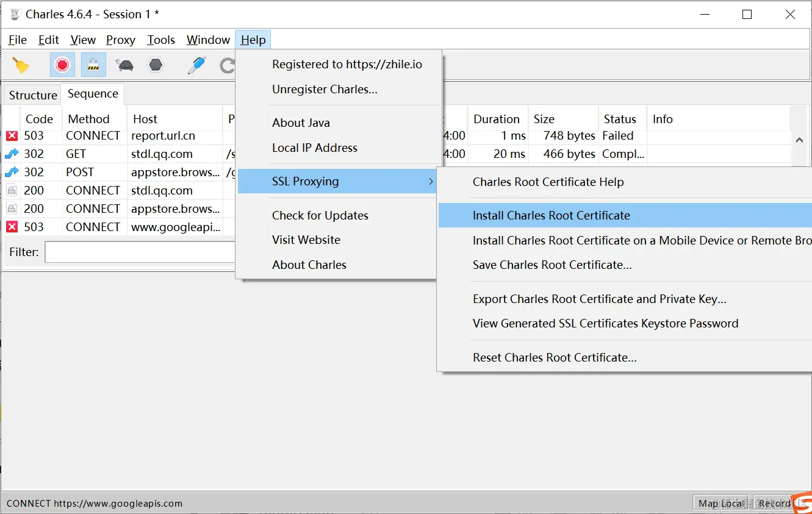Toggle breakpoints with the hexagon icon
Image resolution: width=812 pixels, height=514 pixels.
pos(156,65)
